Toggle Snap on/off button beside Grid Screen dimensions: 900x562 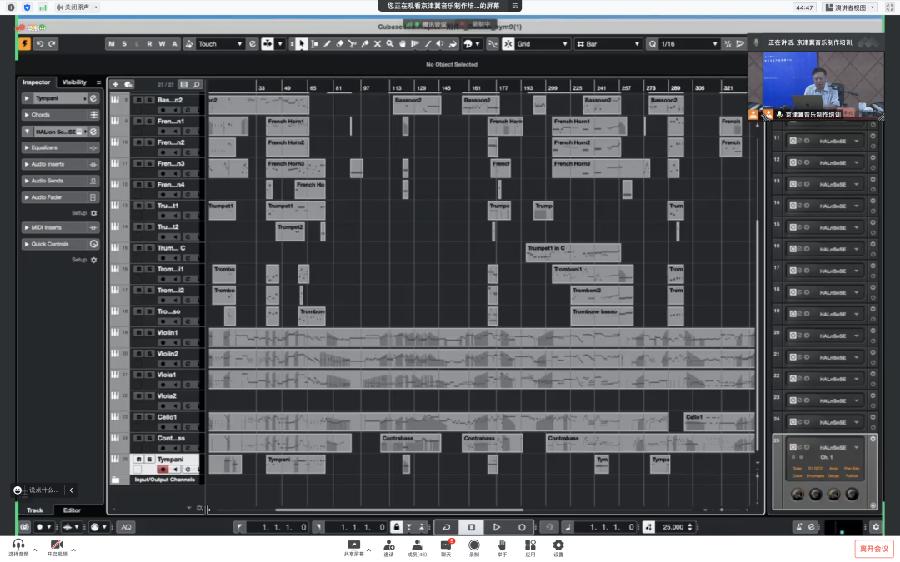click(x=508, y=44)
